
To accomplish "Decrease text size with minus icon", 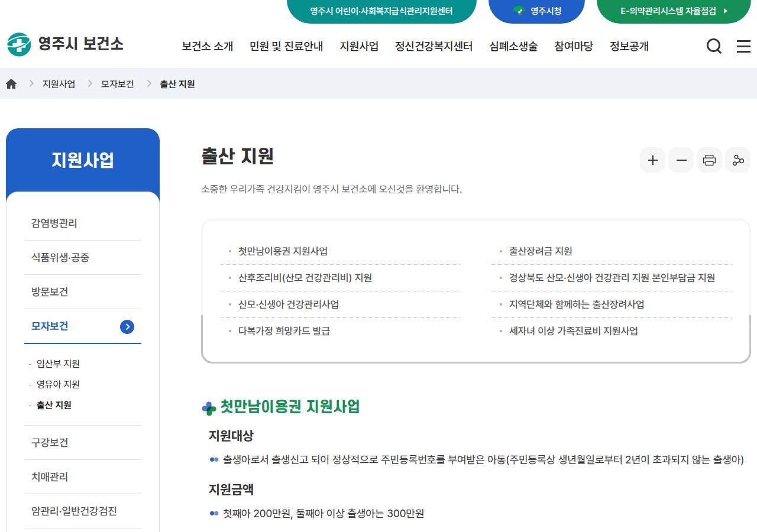I will (681, 160).
